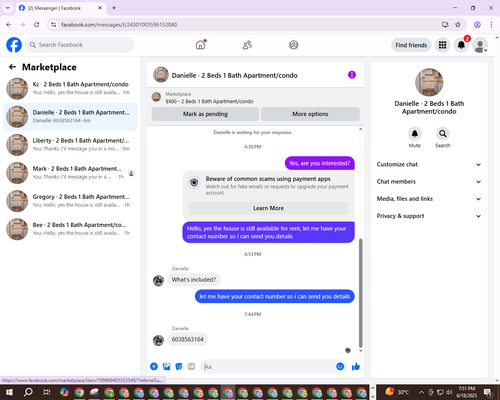Show hidden system tray icons chevron
The image size is (500, 400).
[x=421, y=392]
